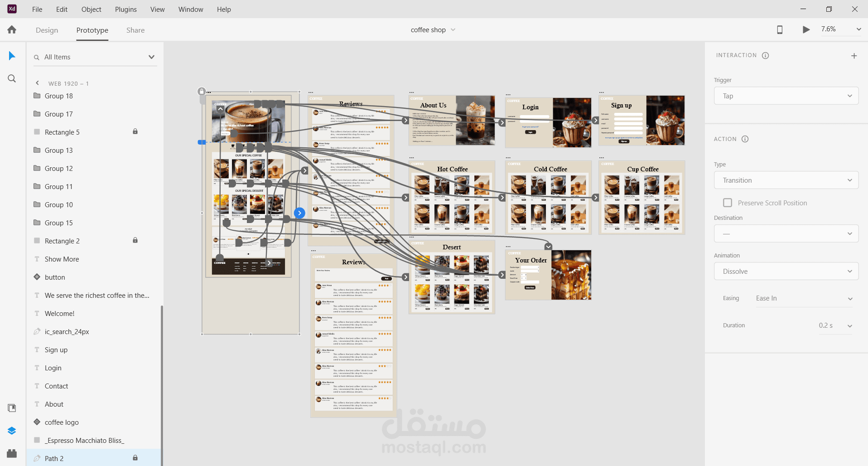Start desktop preview play button

point(806,30)
